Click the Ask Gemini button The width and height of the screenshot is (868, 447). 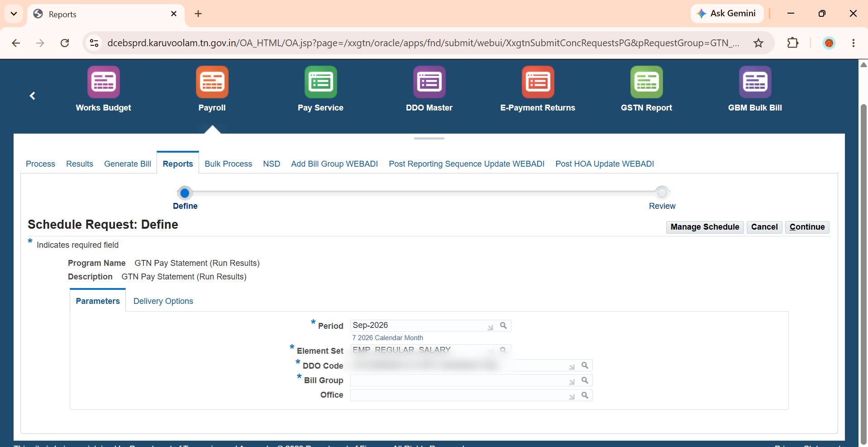point(727,14)
